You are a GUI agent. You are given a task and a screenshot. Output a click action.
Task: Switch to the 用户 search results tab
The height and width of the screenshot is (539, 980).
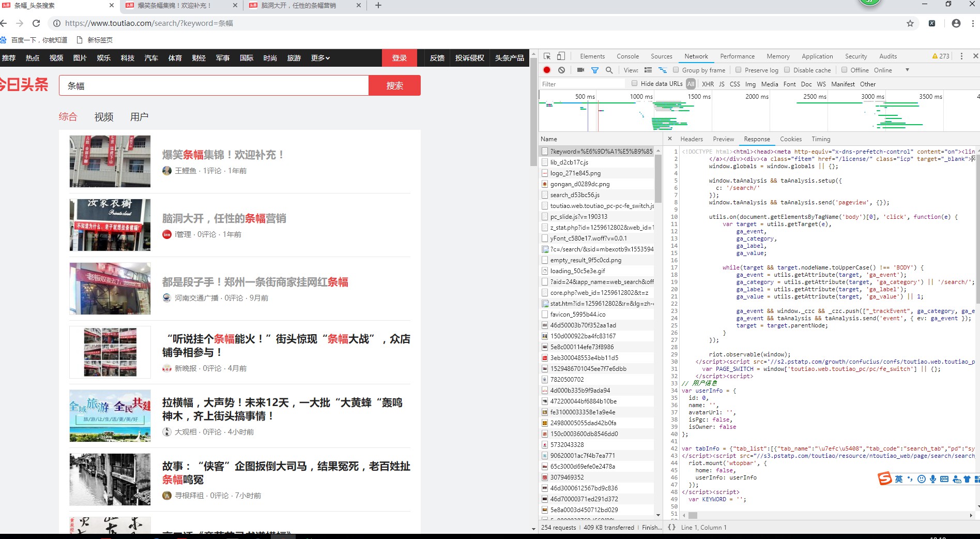[x=139, y=117]
